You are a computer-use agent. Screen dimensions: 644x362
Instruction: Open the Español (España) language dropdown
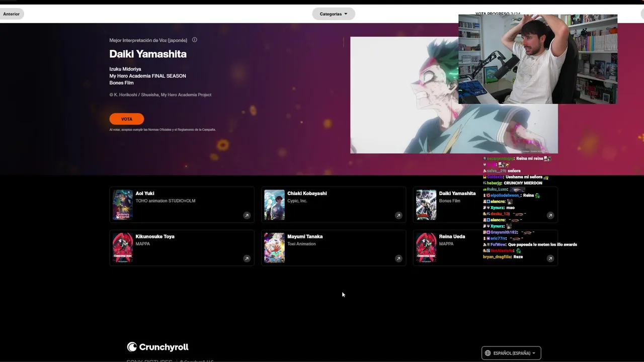511,353
